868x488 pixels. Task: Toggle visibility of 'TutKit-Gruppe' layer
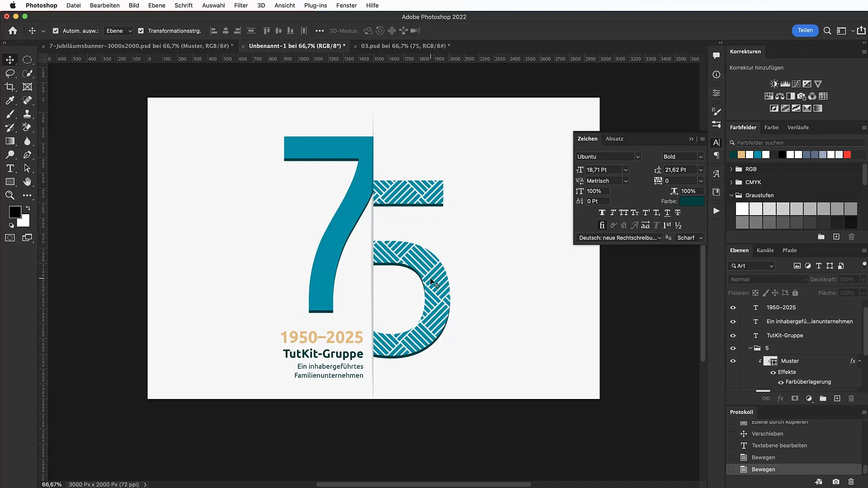733,335
